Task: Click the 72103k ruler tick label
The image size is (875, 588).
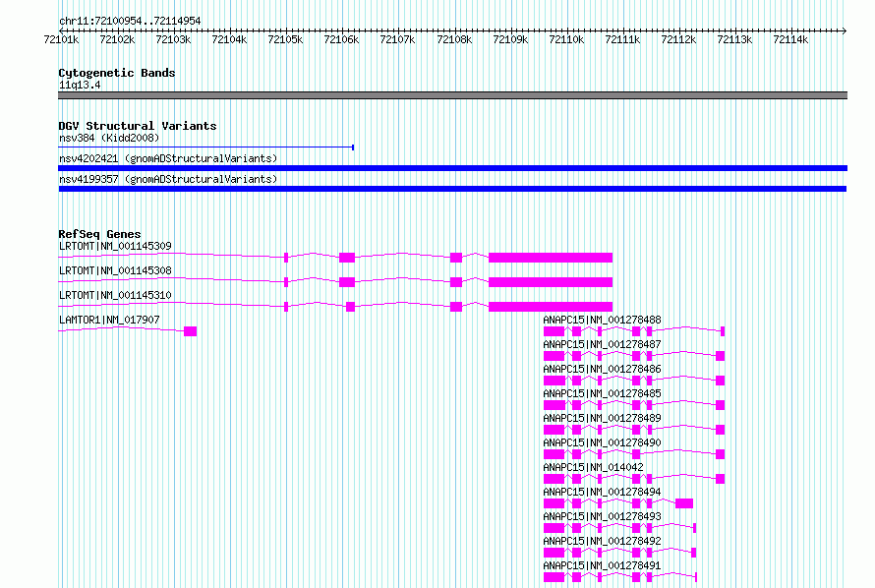Action: coord(173,39)
